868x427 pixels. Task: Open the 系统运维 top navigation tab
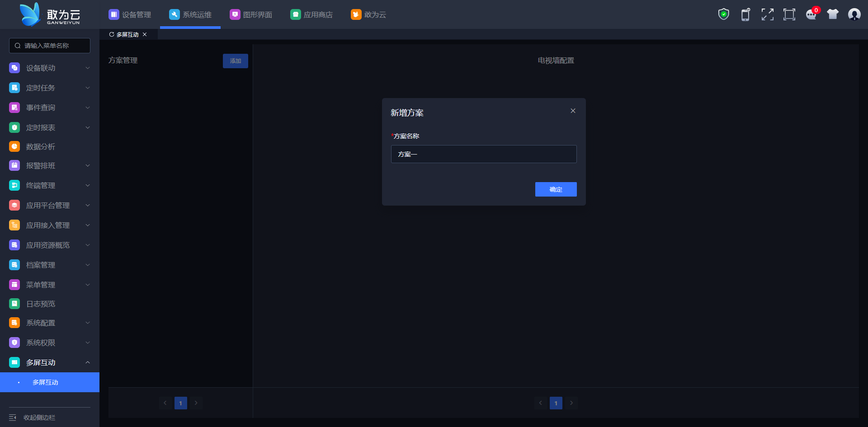pos(190,14)
